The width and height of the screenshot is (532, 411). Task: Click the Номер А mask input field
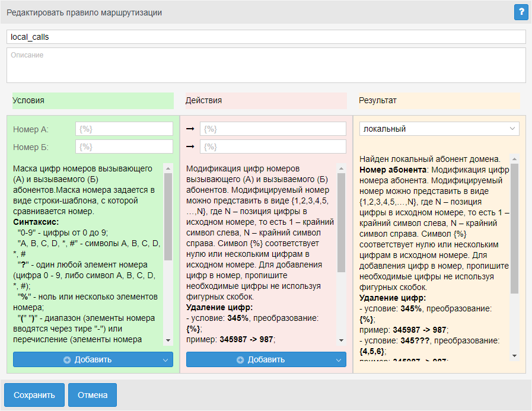point(124,129)
